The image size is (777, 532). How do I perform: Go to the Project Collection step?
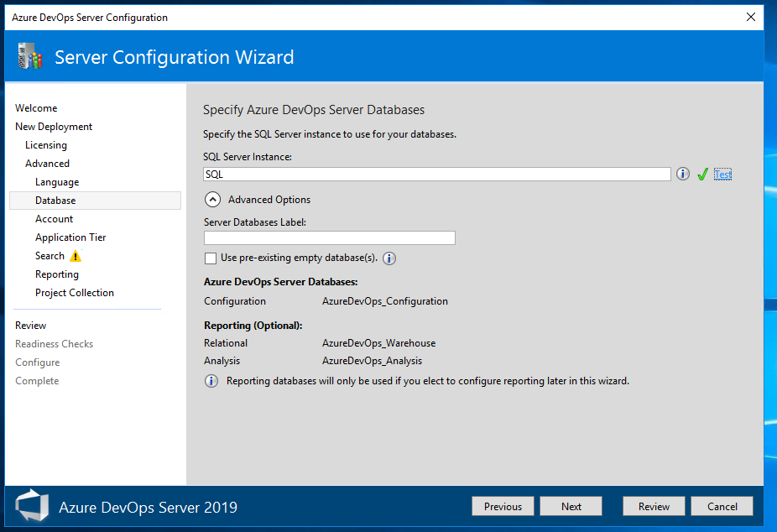click(x=75, y=293)
